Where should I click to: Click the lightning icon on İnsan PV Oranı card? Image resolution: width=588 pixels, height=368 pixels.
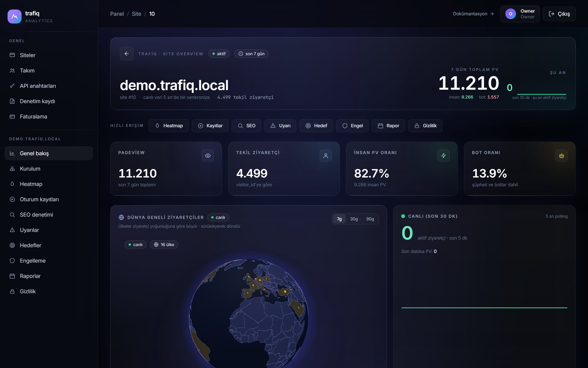click(x=443, y=155)
